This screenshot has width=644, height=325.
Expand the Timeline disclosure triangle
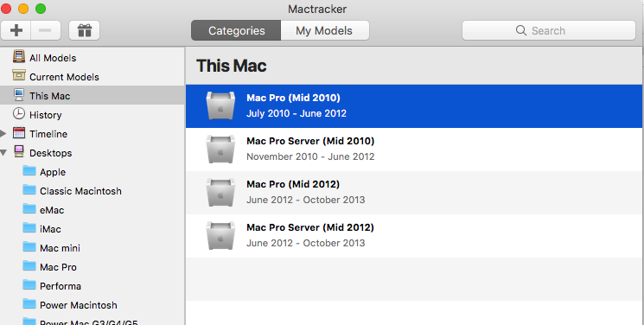(3, 133)
